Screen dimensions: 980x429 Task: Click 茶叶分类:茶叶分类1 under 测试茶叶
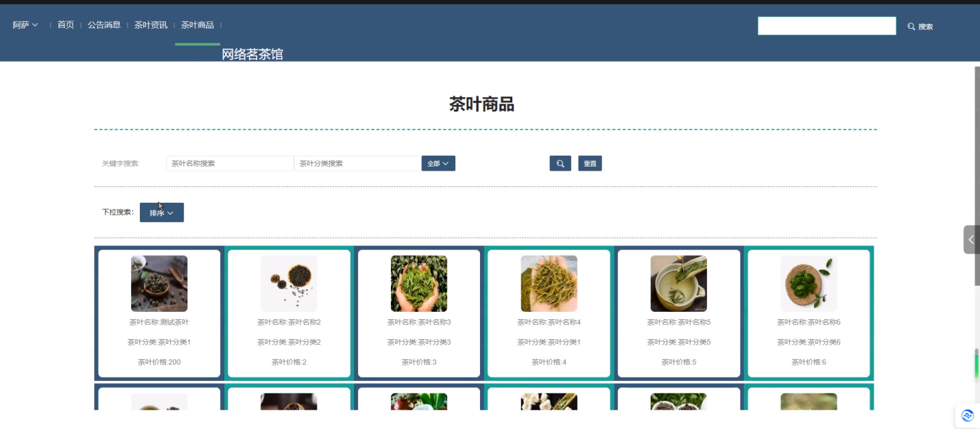click(159, 342)
